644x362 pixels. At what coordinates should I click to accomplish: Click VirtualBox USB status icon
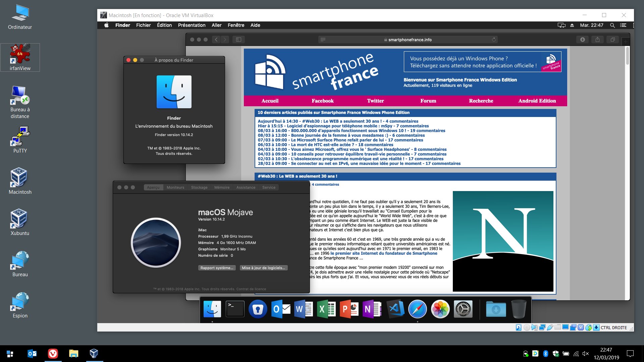550,327
